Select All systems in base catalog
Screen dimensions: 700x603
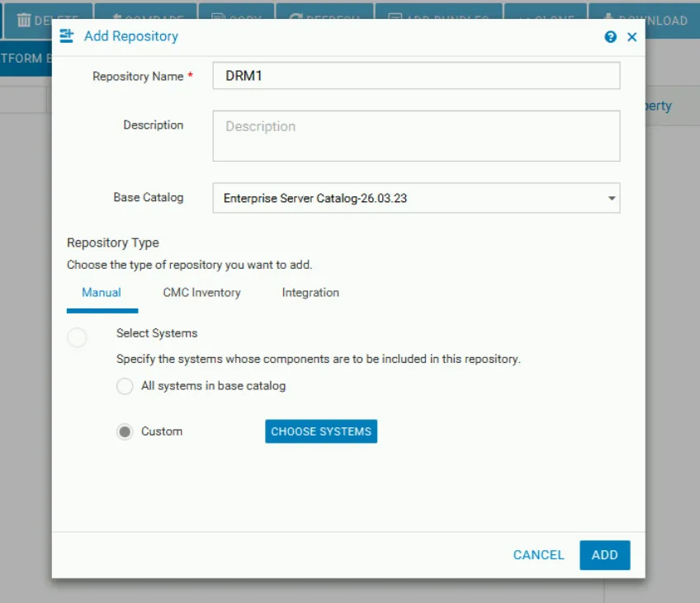[125, 386]
